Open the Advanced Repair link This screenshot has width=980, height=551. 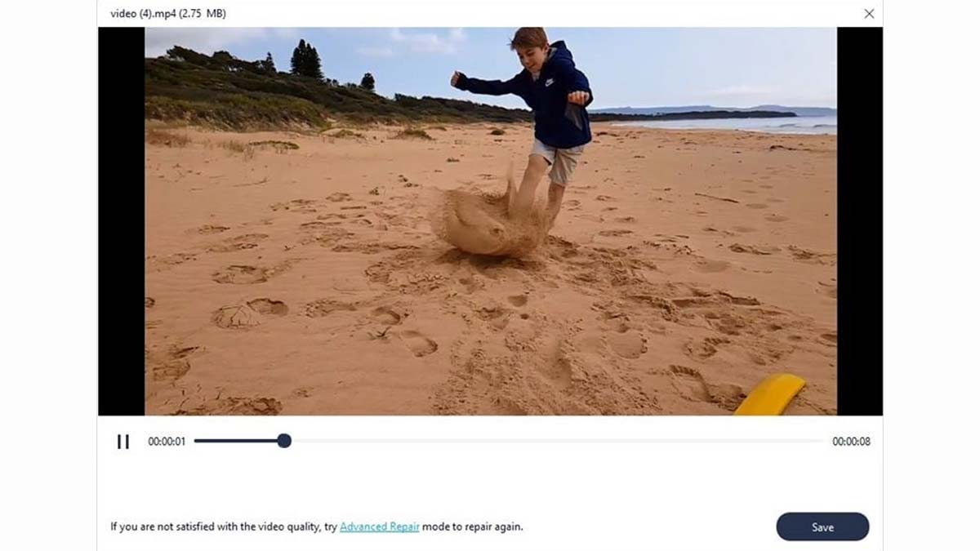(380, 527)
